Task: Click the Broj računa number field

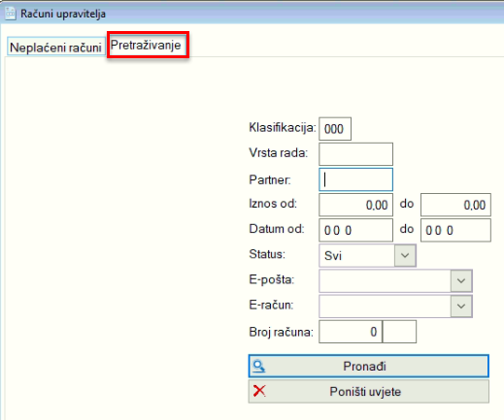Action: tap(351, 332)
